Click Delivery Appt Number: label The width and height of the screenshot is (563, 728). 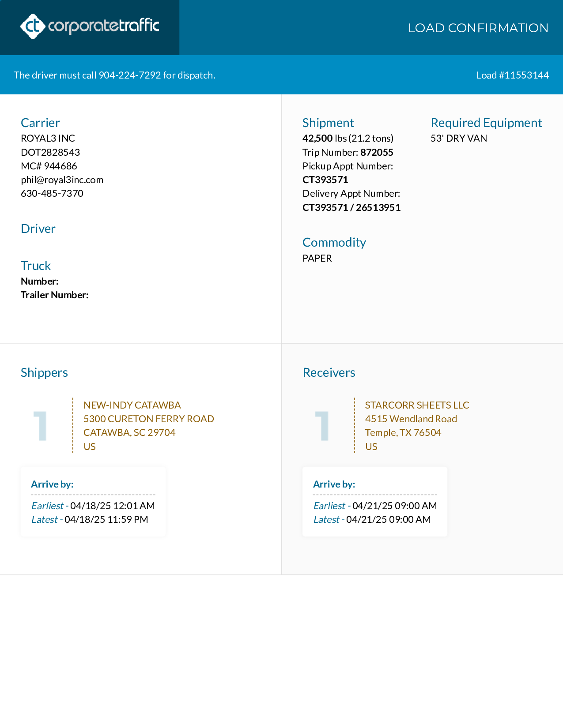351,193
